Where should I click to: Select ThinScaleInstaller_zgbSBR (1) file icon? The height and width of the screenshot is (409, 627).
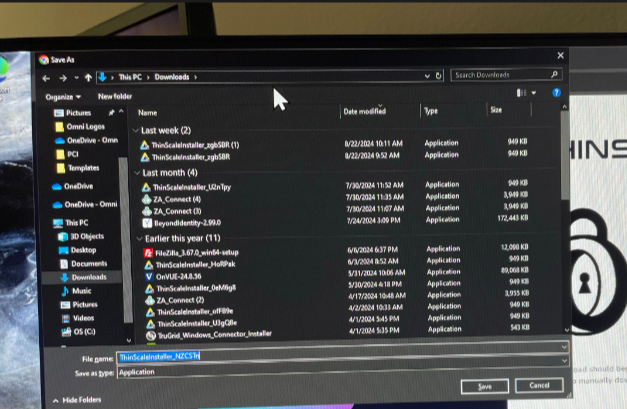(x=145, y=145)
